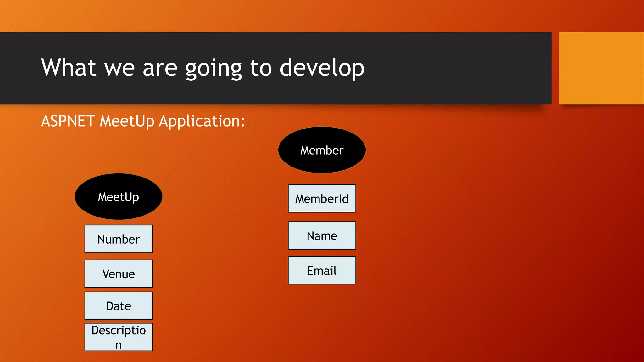
Task: Select the Email box
Action: [x=322, y=271]
